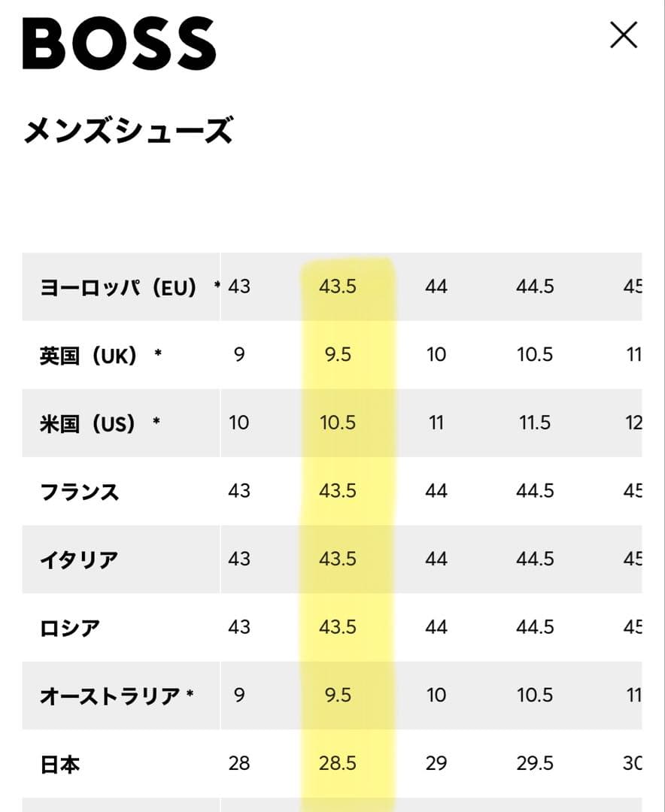Click the 米国（US）row label
The height and width of the screenshot is (812, 665).
coord(87,423)
